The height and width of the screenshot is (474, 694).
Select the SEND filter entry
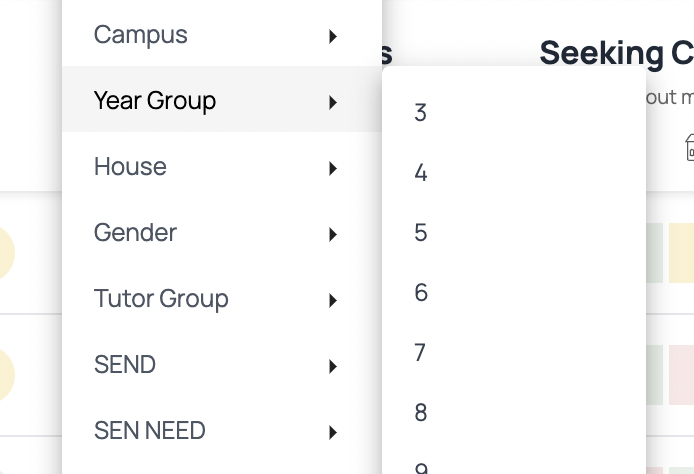pyautogui.click(x=222, y=364)
